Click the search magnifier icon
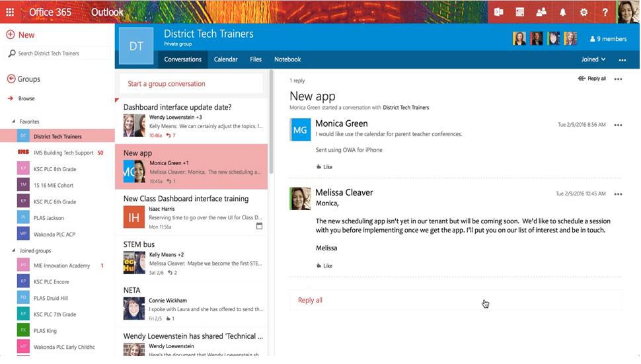 (12, 53)
